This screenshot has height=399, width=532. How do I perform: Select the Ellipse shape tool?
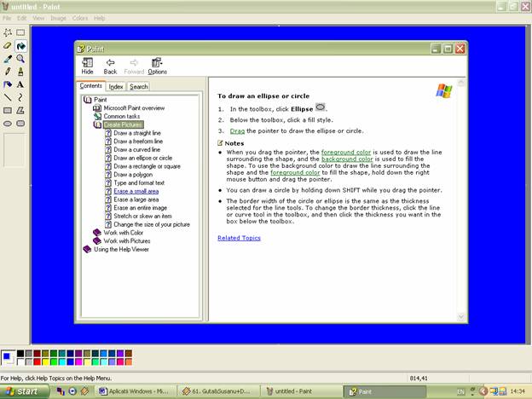point(8,124)
